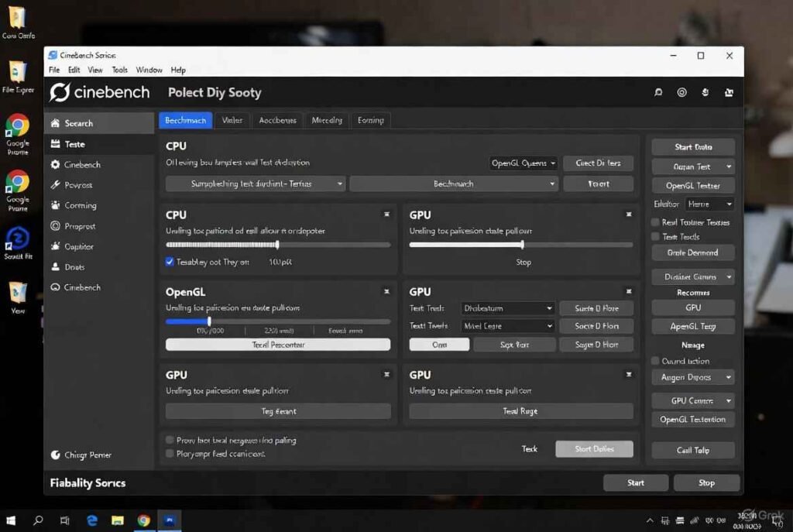Expand the OpenGL Queens dropdown
Screen dimensions: 793x532
pos(524,163)
